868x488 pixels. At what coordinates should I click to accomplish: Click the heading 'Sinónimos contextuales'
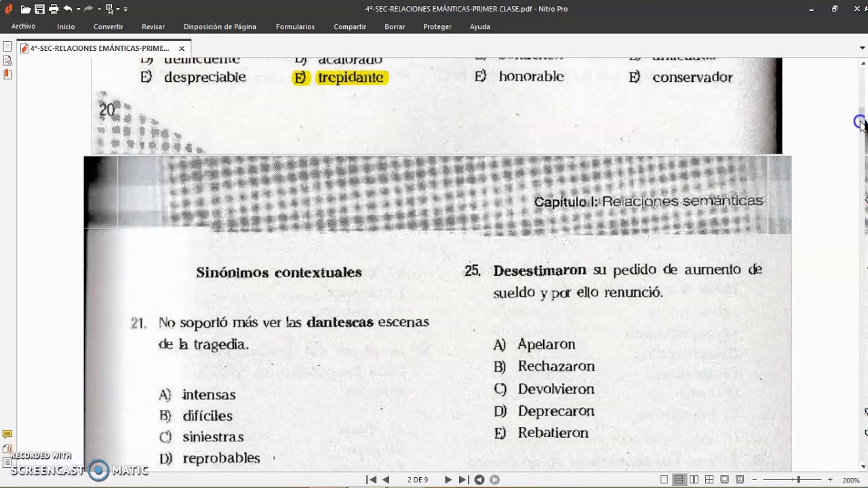[x=279, y=272]
